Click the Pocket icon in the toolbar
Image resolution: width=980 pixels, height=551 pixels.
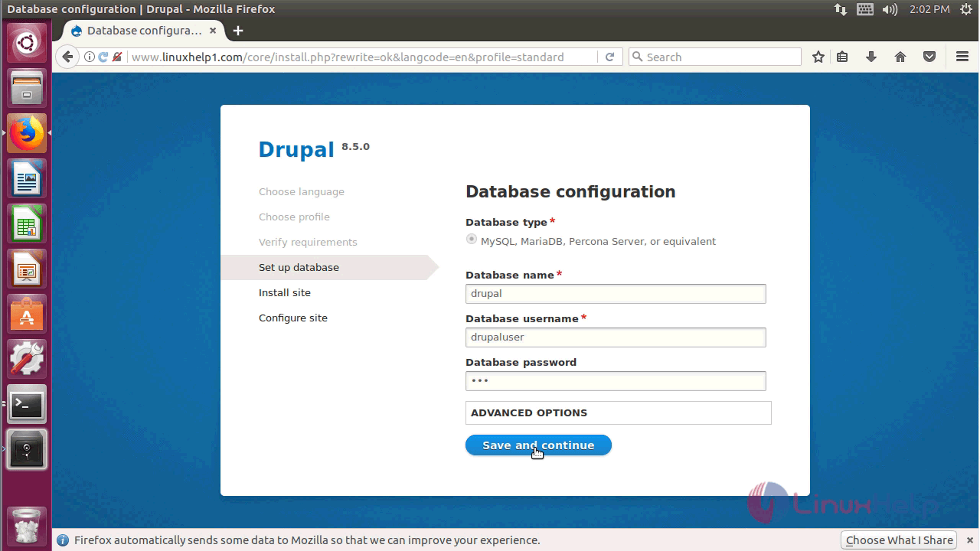pos(929,57)
